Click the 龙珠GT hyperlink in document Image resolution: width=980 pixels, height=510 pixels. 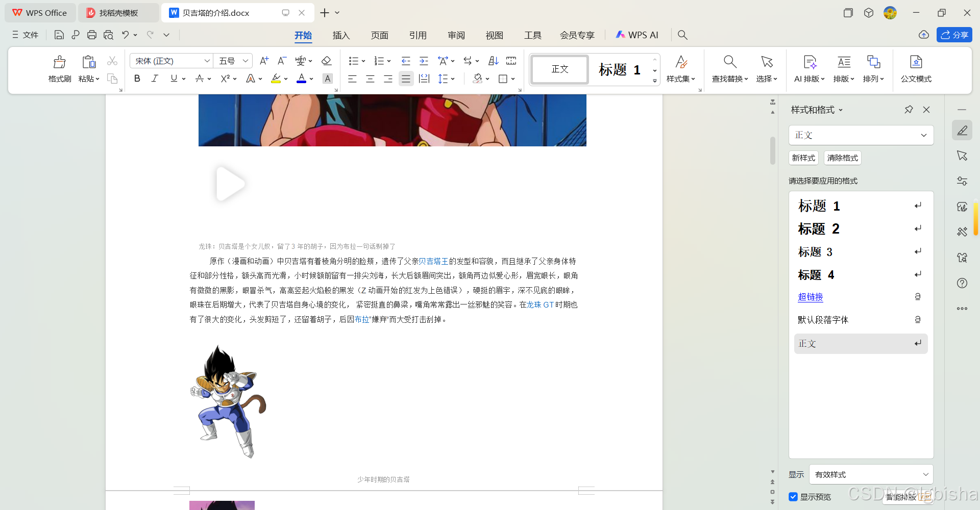[x=541, y=304]
